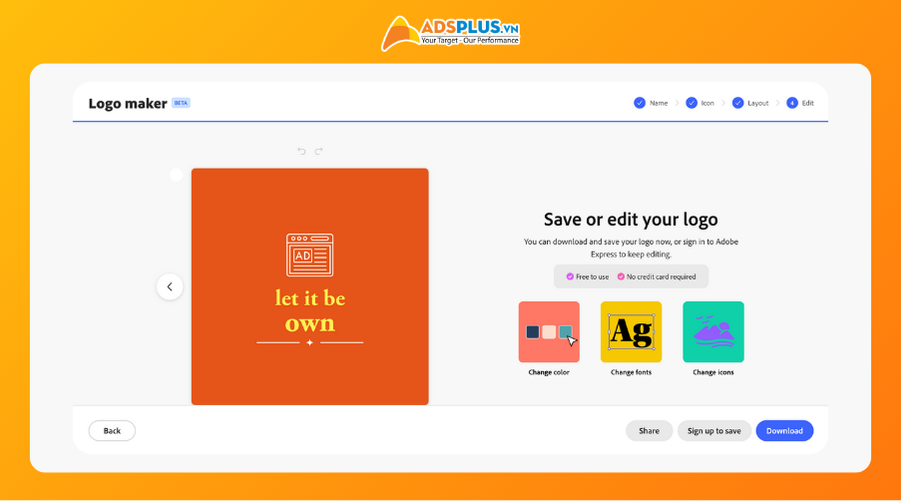Open the Change fonts tile

point(631,332)
